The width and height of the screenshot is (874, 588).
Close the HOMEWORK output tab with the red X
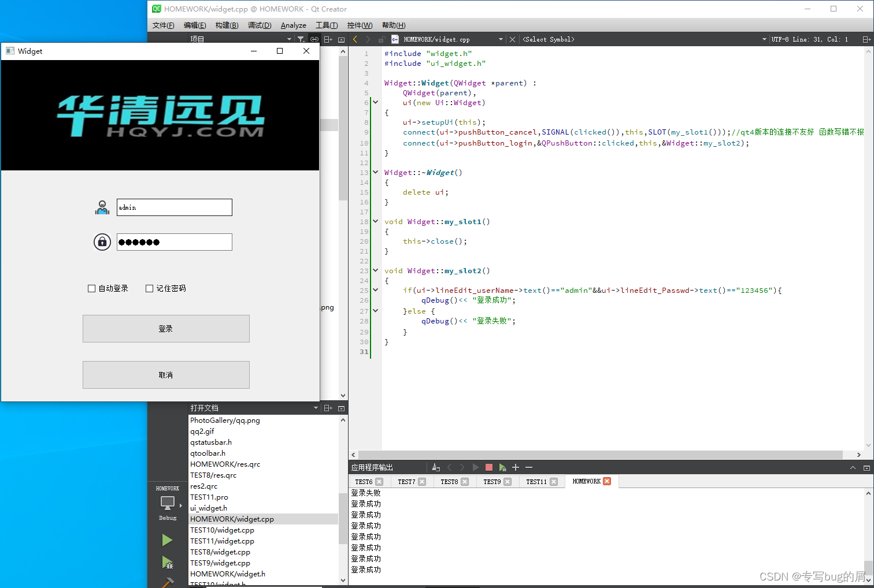coord(607,481)
